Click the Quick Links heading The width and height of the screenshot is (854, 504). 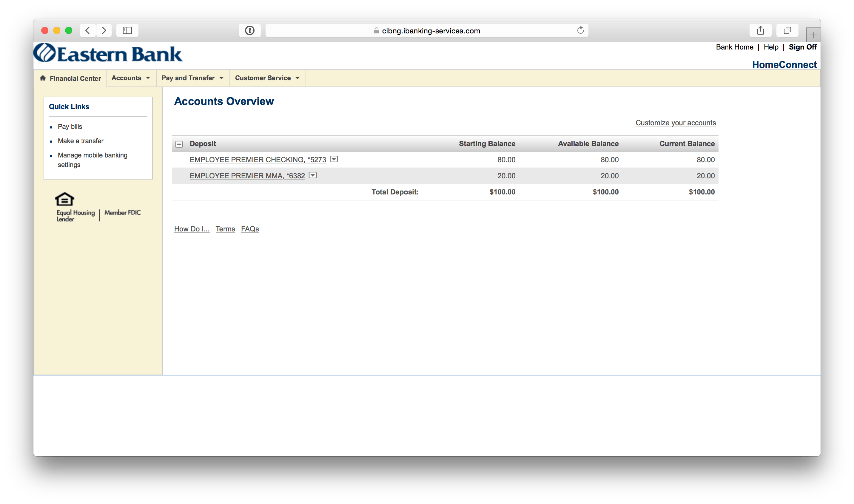click(x=69, y=107)
